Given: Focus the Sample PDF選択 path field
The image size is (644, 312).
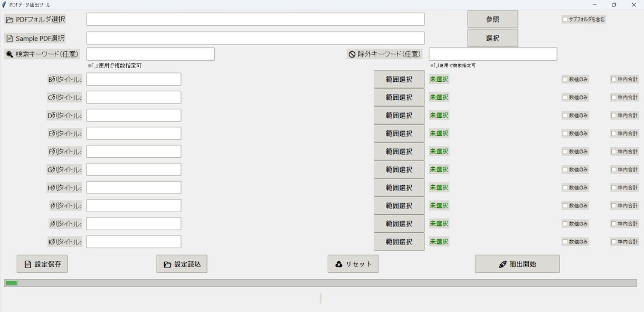Looking at the screenshot, I should click(x=255, y=39).
